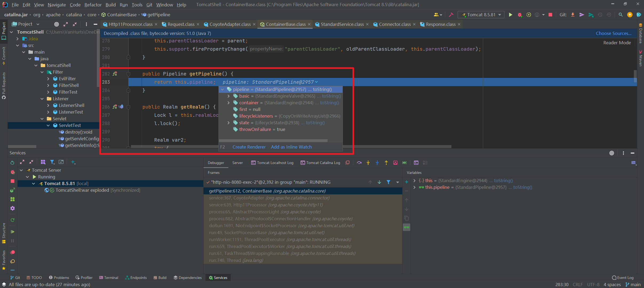
Task: Toggle the thread filter in Frames panel
Action: 388,182
